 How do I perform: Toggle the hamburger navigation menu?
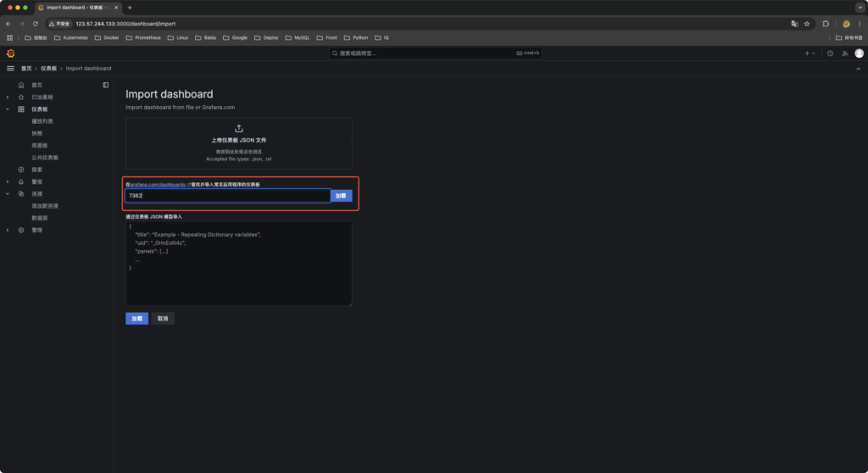coord(11,68)
